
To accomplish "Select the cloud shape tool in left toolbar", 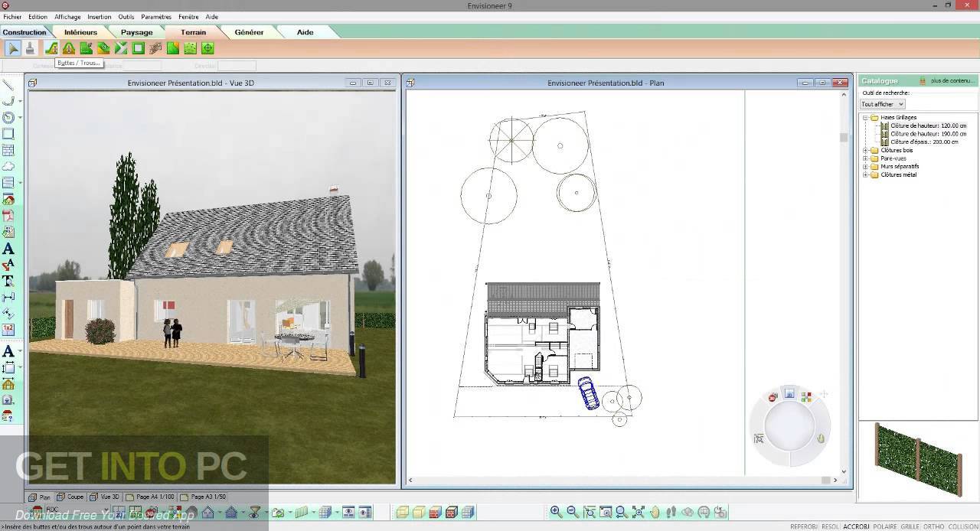I will coord(8,166).
